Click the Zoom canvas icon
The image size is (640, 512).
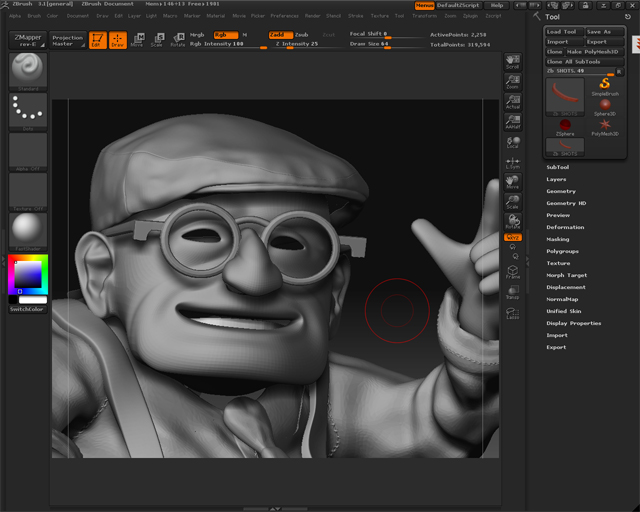click(x=513, y=84)
